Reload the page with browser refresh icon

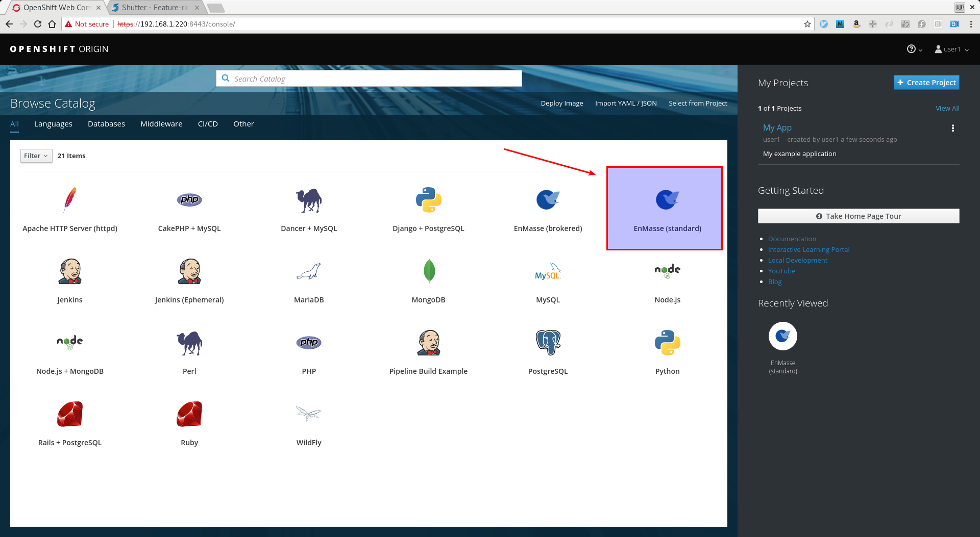coord(38,24)
